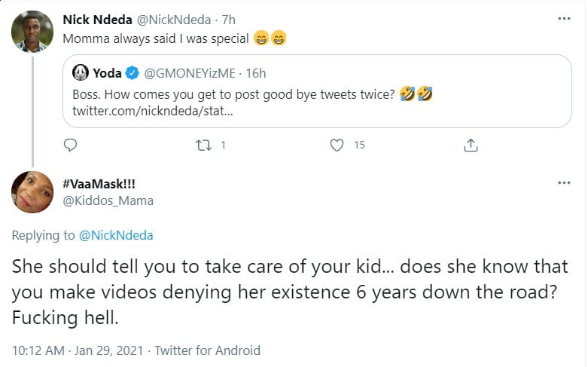Screen dimensions: 588x367
Task: Click @NickNdeda in the Replying to line
Action: click(116, 235)
